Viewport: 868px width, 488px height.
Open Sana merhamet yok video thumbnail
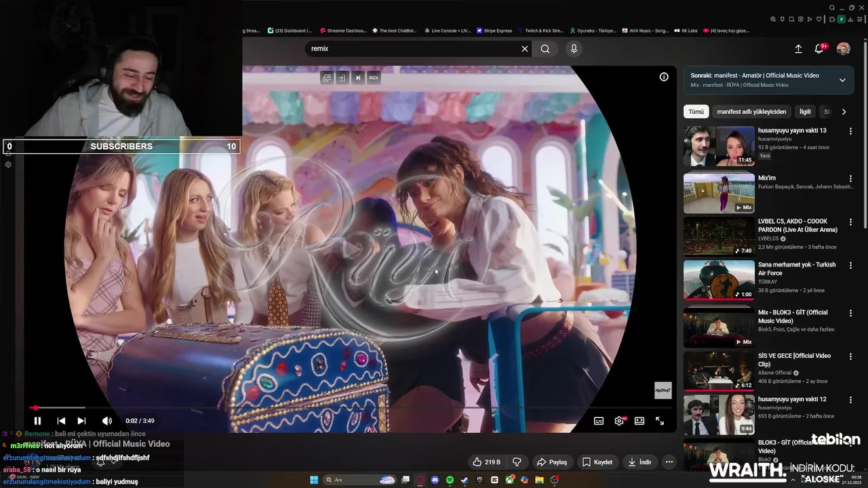coord(719,280)
